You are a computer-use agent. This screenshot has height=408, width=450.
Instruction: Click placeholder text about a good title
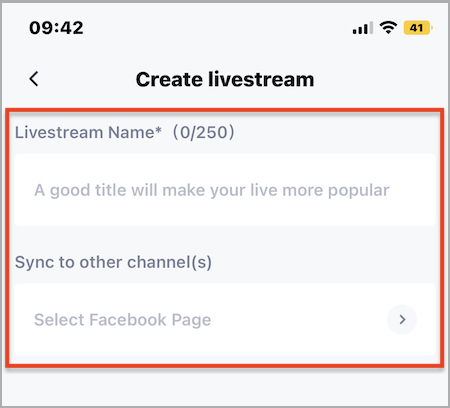[212, 191]
